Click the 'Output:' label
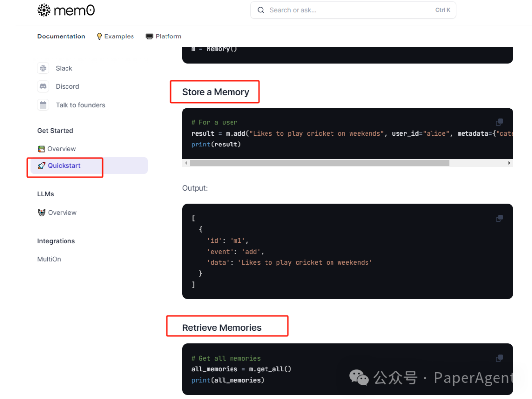This screenshot has width=532, height=399. coord(195,188)
